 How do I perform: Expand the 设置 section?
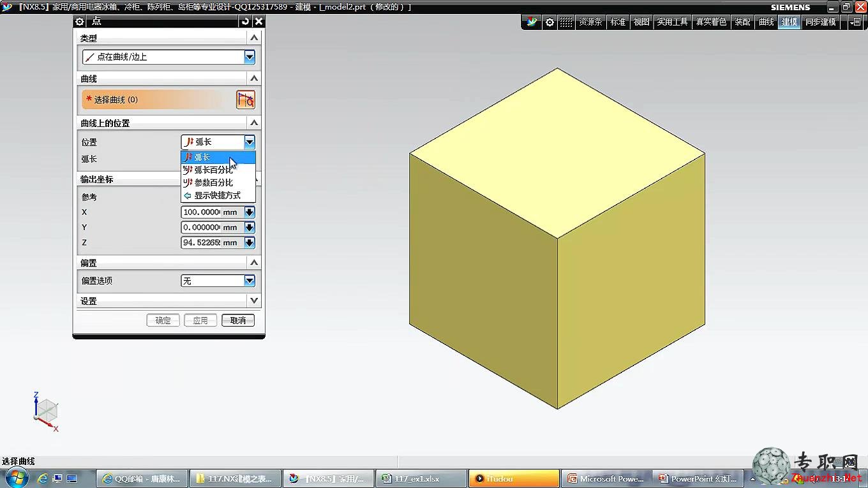pyautogui.click(x=254, y=300)
